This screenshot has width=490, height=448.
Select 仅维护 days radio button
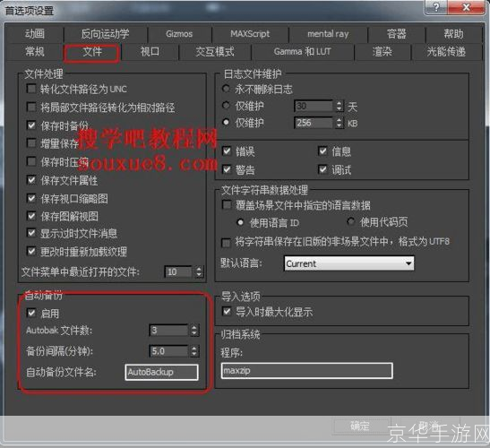[226, 106]
